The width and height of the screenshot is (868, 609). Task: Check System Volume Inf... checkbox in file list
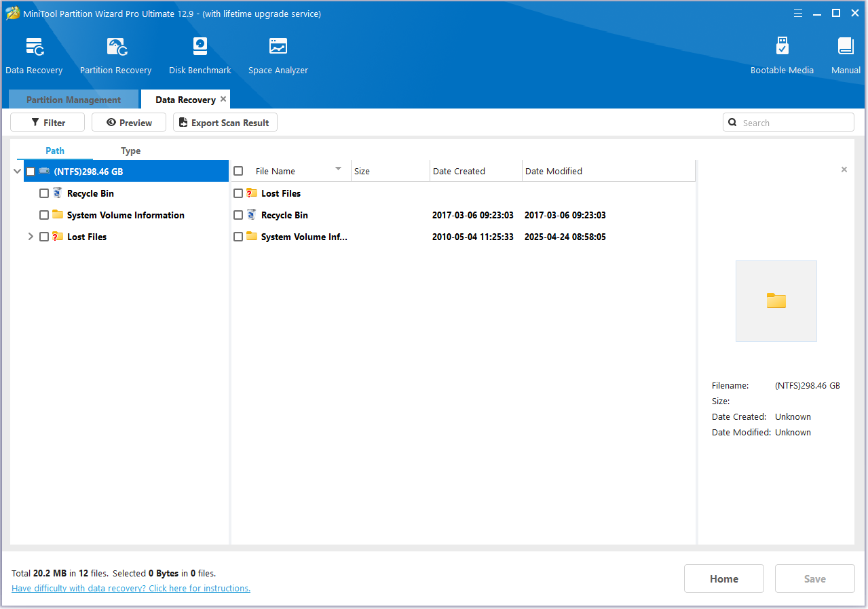point(238,237)
